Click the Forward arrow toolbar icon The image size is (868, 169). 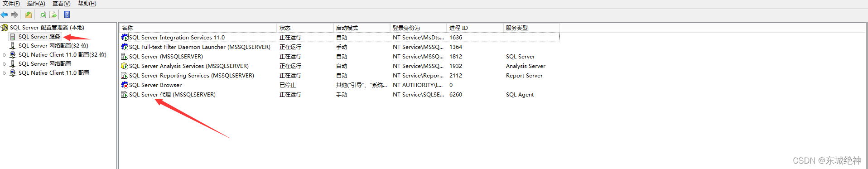[14, 15]
